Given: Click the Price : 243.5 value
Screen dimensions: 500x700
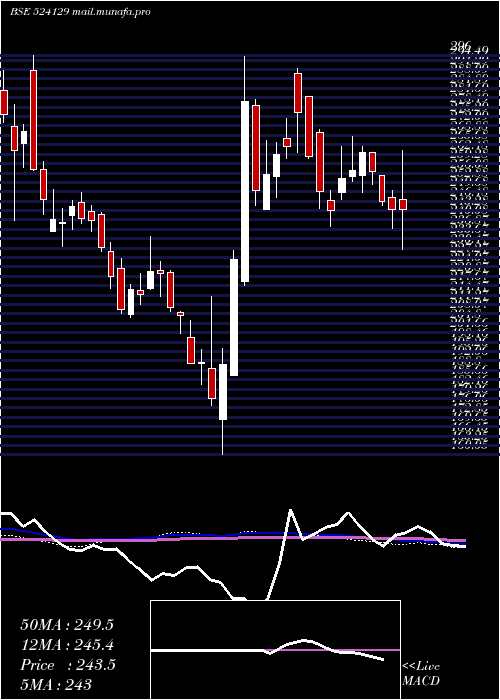Looking at the screenshot, I should (x=68, y=665).
